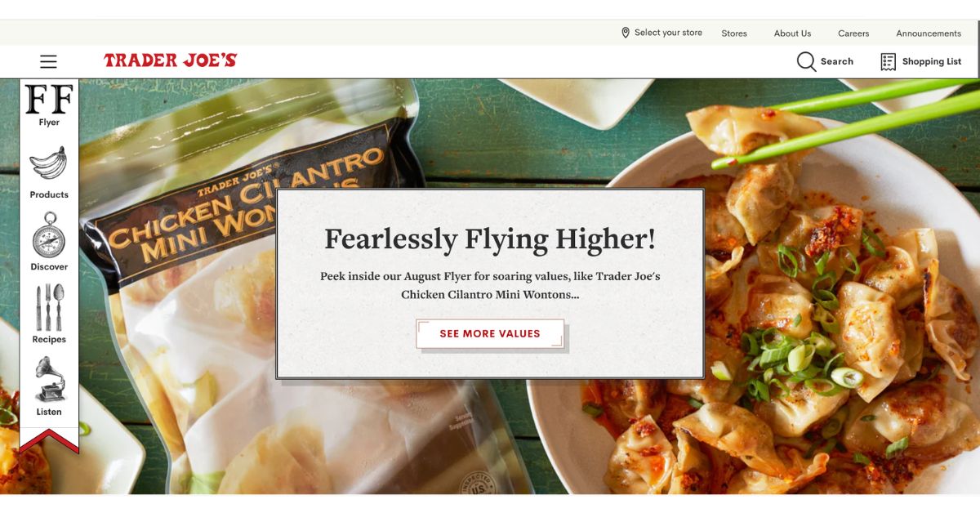
Task: Open the Fearless Flyer FF icon
Action: 49,100
